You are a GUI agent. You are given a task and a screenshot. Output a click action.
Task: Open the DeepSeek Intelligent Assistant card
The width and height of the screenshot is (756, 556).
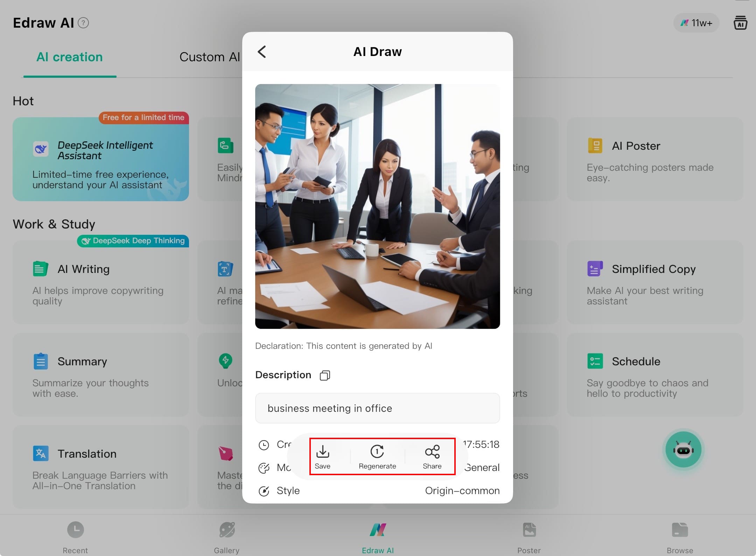[x=101, y=159]
